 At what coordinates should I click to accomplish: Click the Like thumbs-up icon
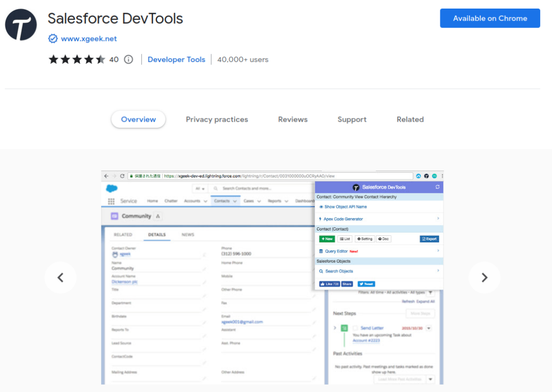pyautogui.click(x=322, y=284)
